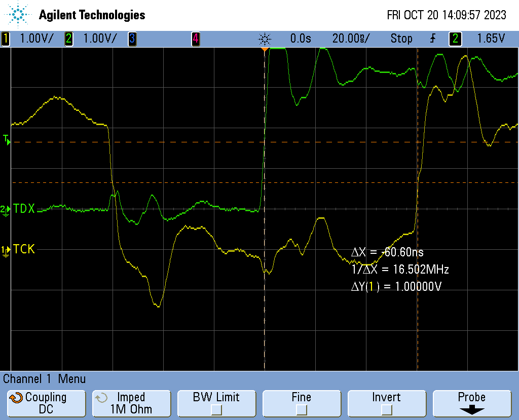This screenshot has height=420, width=519.
Task: Select the blue channel 3 indicator
Action: pyautogui.click(x=132, y=39)
